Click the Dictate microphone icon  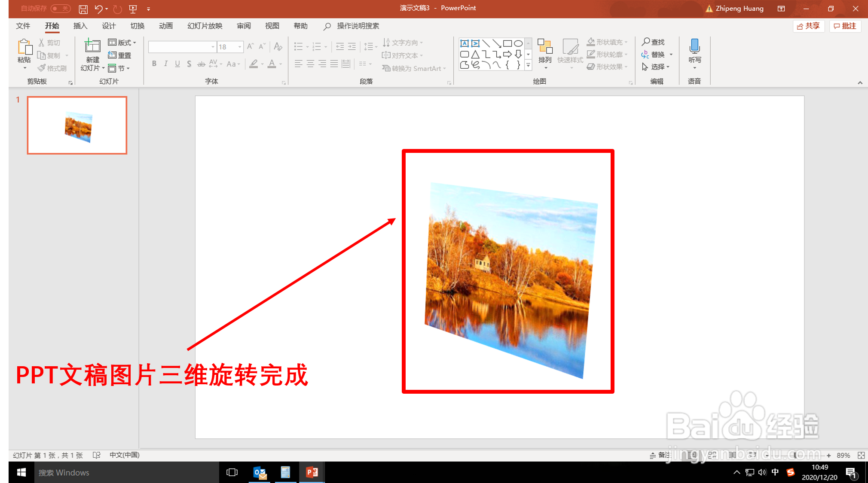694,46
